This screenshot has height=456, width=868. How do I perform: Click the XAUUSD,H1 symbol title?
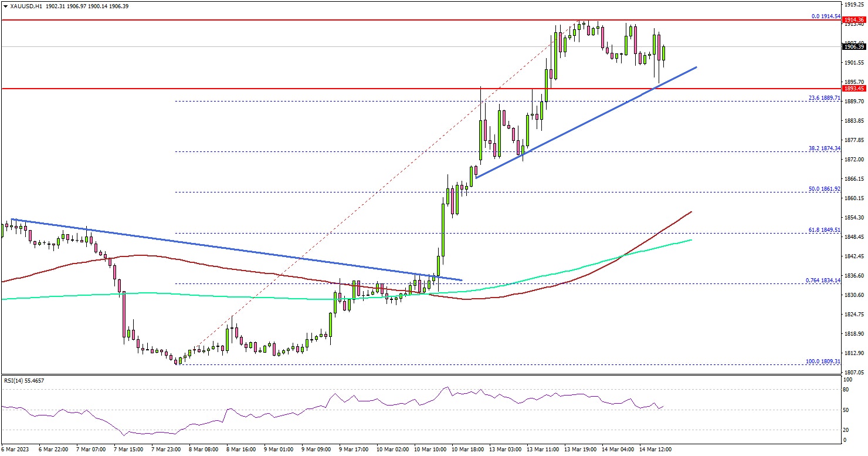click(19, 5)
